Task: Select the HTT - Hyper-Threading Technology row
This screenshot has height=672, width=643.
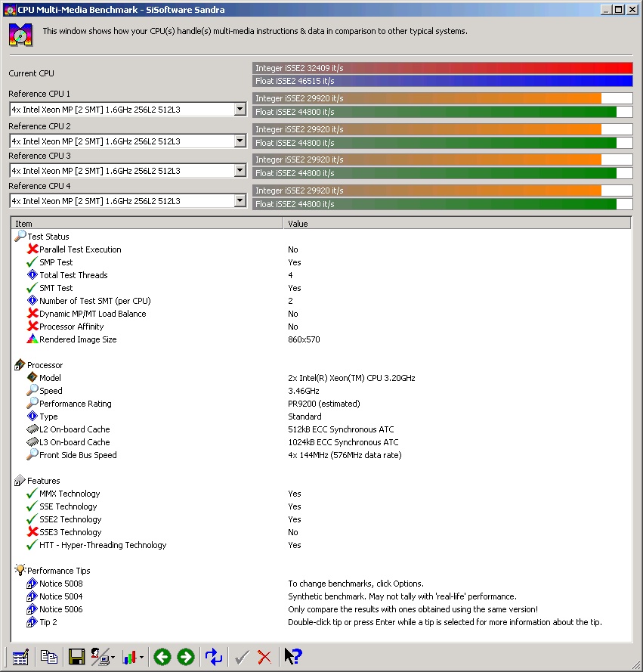Action: click(x=321, y=545)
